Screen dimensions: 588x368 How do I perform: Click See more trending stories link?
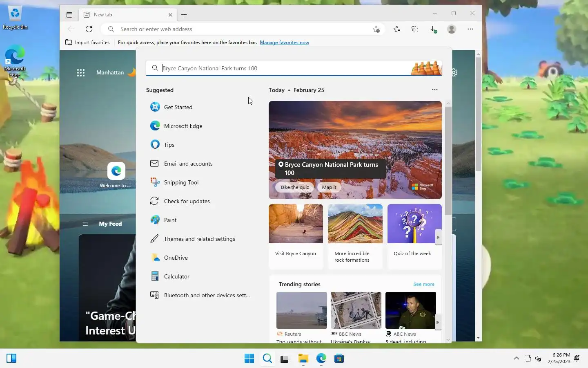click(424, 284)
